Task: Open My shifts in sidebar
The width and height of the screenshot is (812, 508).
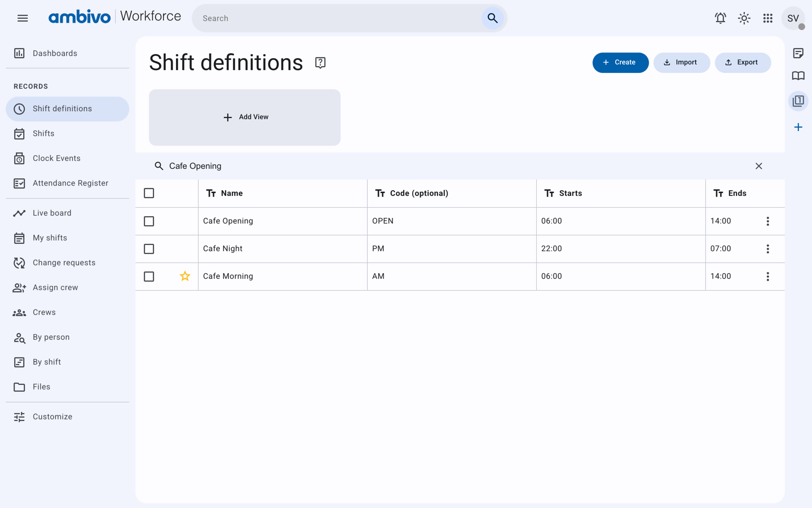Action: click(x=68, y=238)
